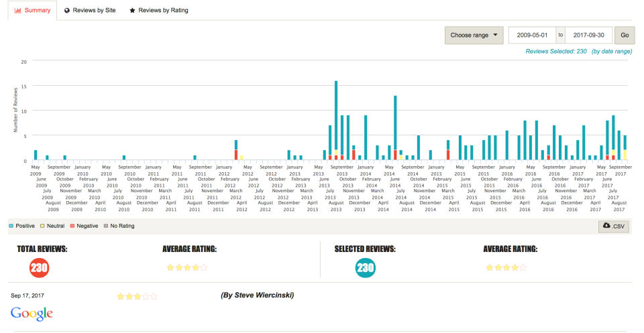Toggle the No Rating legend series
Screen dimensions: 644x333
(119, 226)
